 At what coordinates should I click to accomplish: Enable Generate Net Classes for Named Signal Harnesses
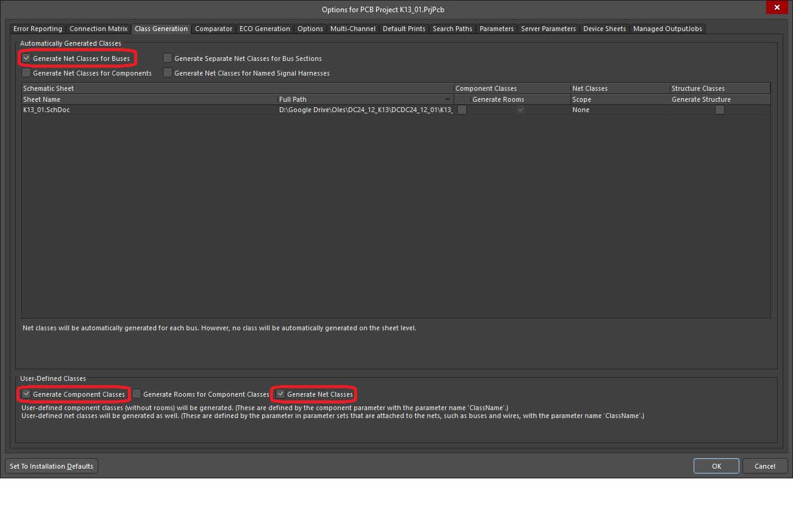168,73
